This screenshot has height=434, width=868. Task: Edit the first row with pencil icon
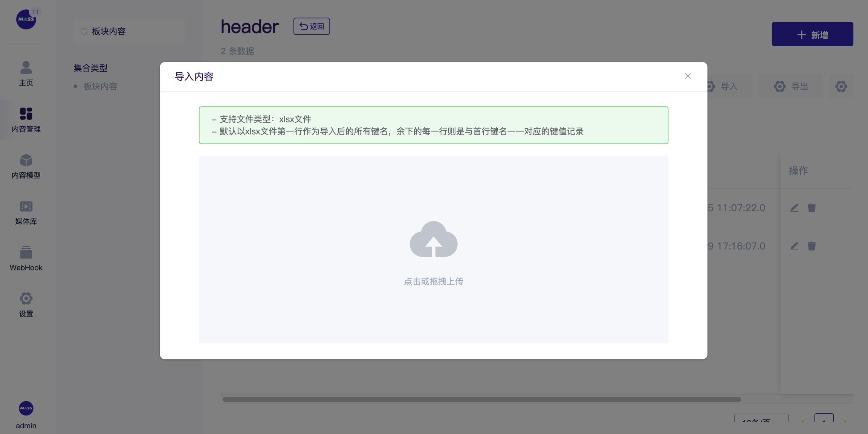tap(794, 208)
